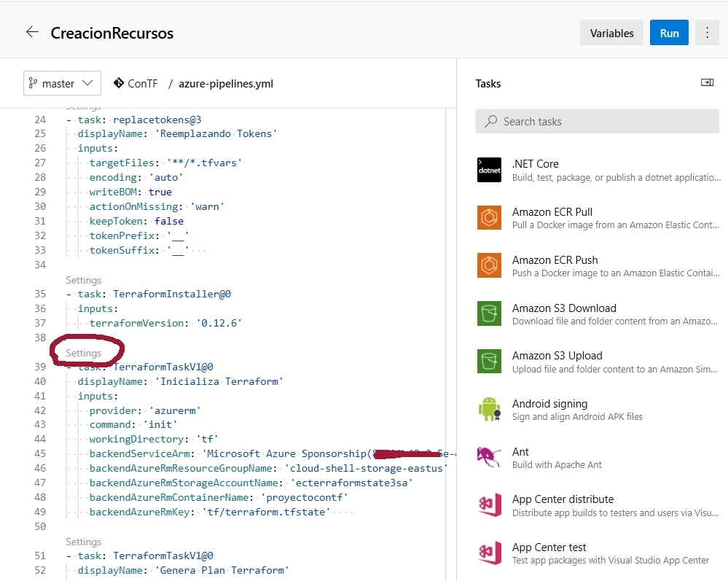Open Settings above the Inicializa Terraform task
This screenshot has width=728, height=581.
coord(84,353)
